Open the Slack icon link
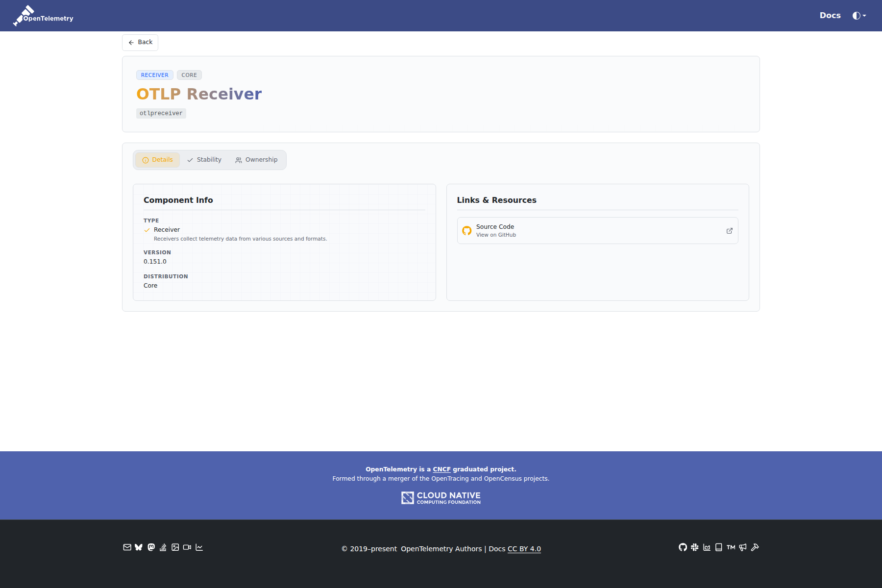Image resolution: width=882 pixels, height=588 pixels. 695,547
